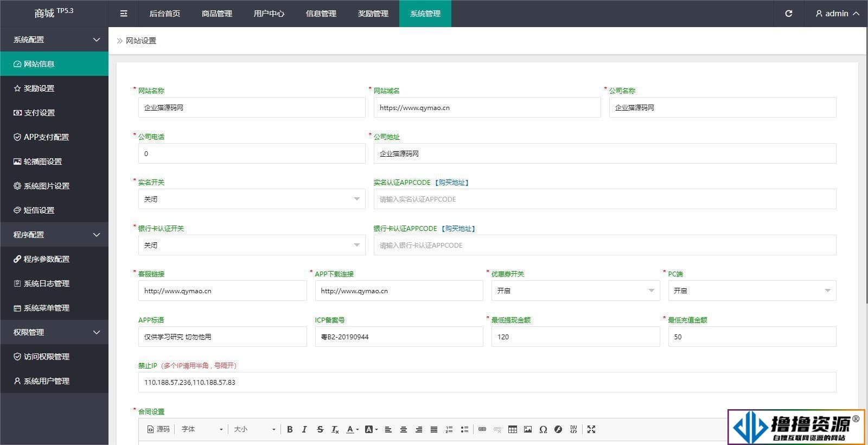Click the unlink icon in editor

click(497, 429)
